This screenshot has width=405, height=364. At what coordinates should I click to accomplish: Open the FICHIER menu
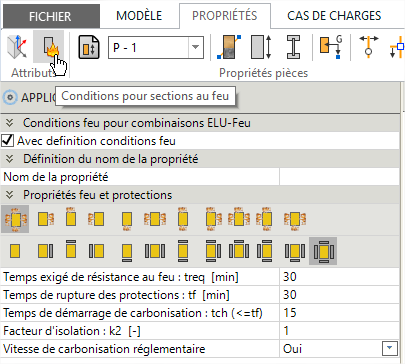pos(50,16)
